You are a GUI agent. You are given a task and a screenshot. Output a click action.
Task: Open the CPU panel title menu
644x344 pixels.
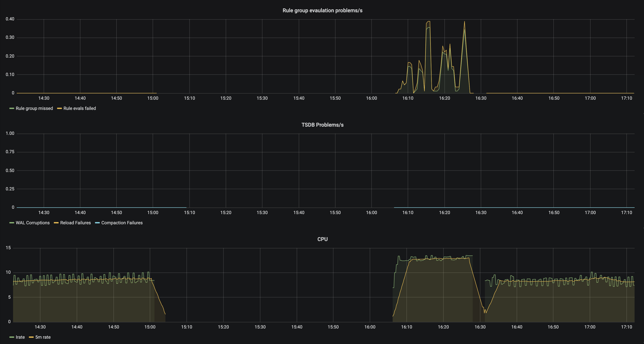pyautogui.click(x=322, y=239)
